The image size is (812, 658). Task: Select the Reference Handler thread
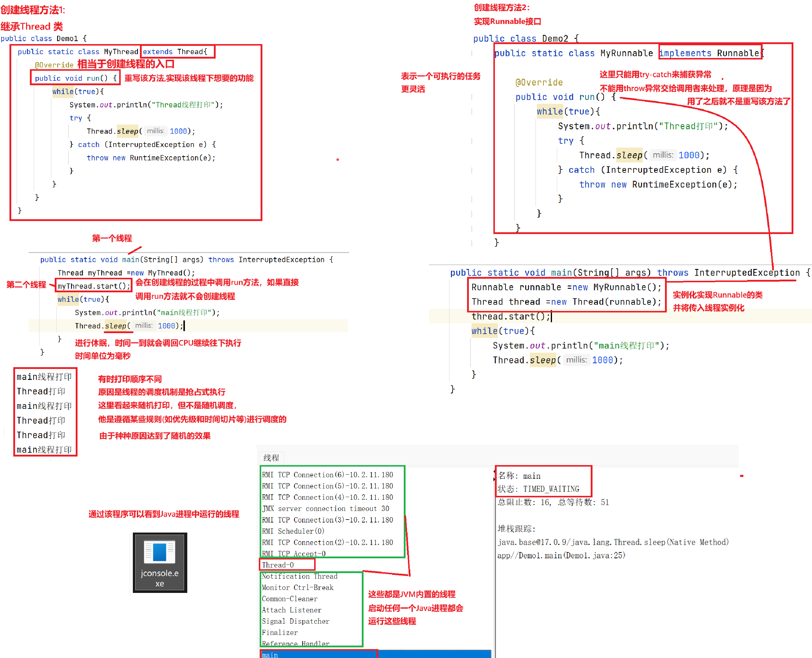(x=296, y=643)
